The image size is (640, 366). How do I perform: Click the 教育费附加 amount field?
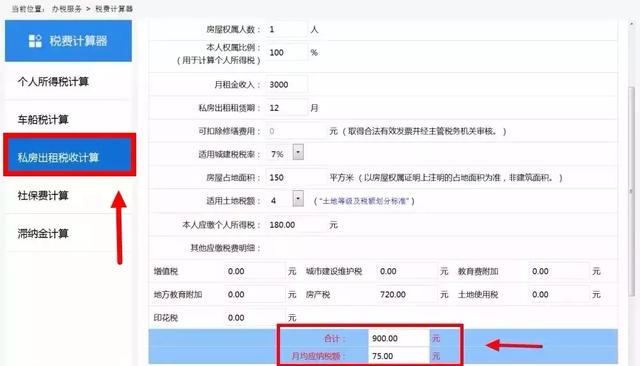coord(559,271)
